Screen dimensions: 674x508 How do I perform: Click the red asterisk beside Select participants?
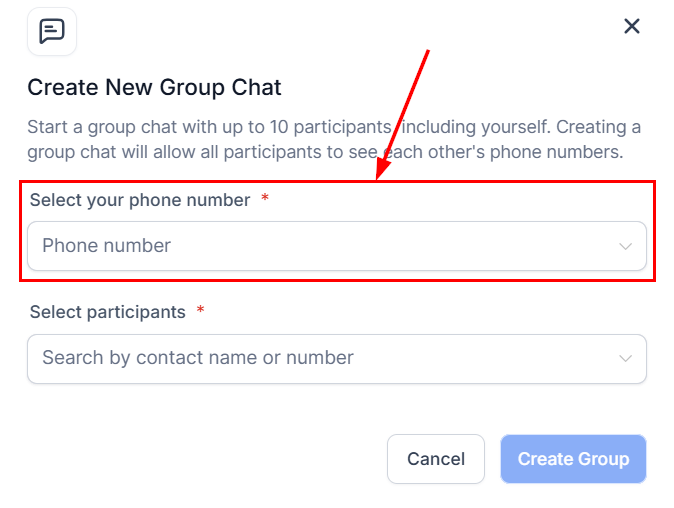point(201,312)
